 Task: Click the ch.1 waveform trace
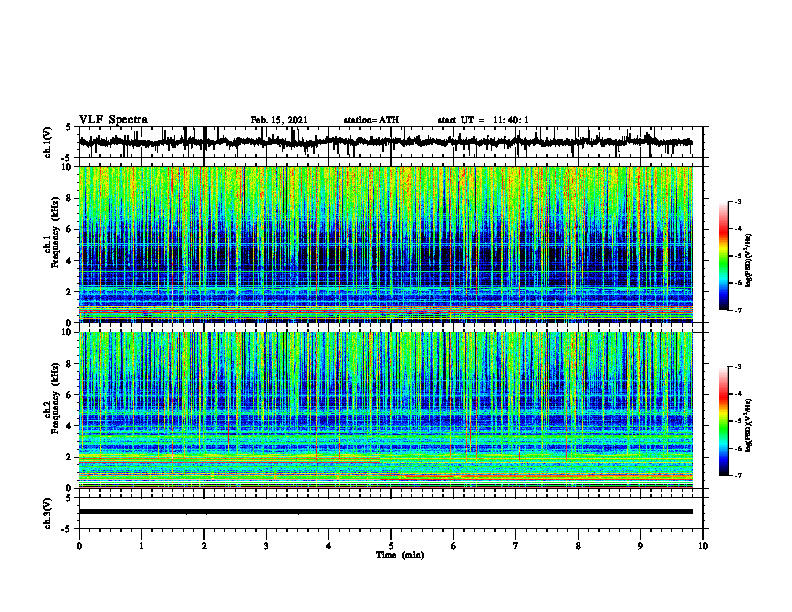click(x=385, y=142)
